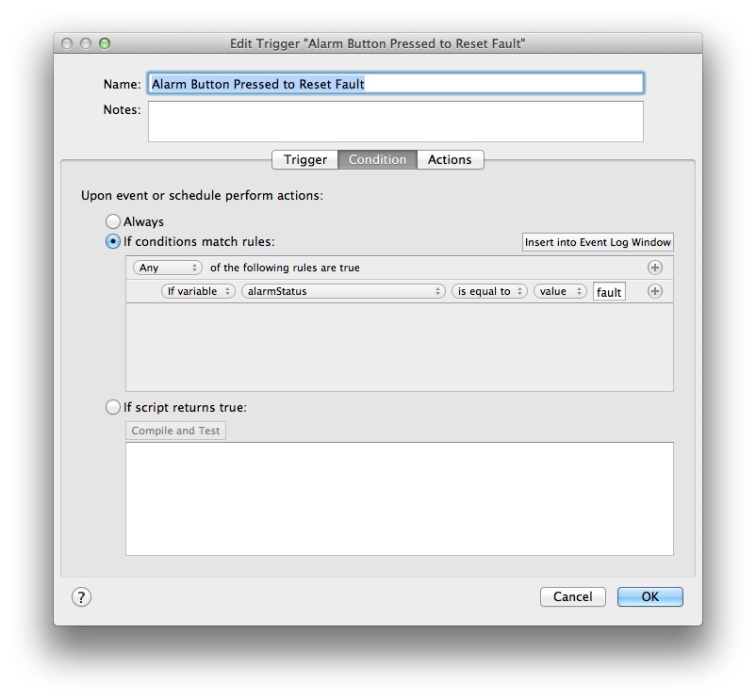Select 'If script returns true' radio button
This screenshot has width=756, height=700.
tap(113, 407)
